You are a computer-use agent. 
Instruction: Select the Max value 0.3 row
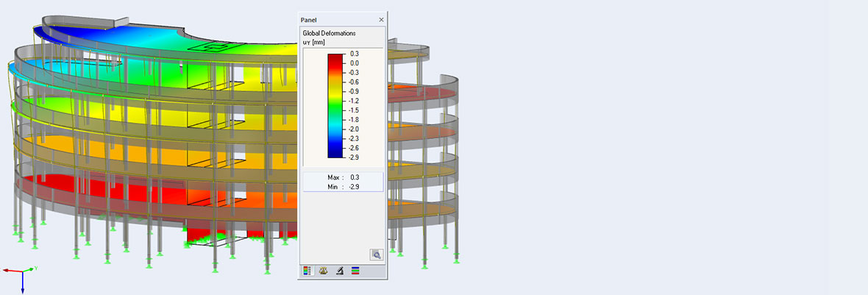click(x=343, y=177)
